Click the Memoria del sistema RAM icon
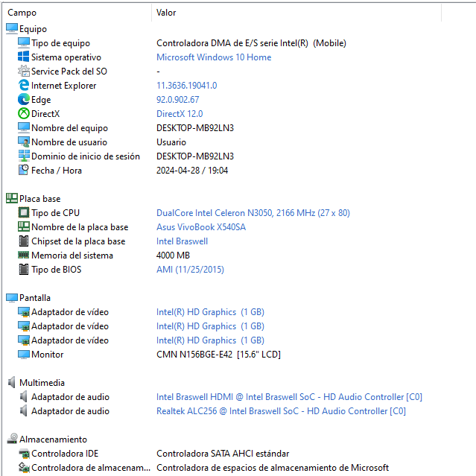The image size is (476, 476). (24, 255)
